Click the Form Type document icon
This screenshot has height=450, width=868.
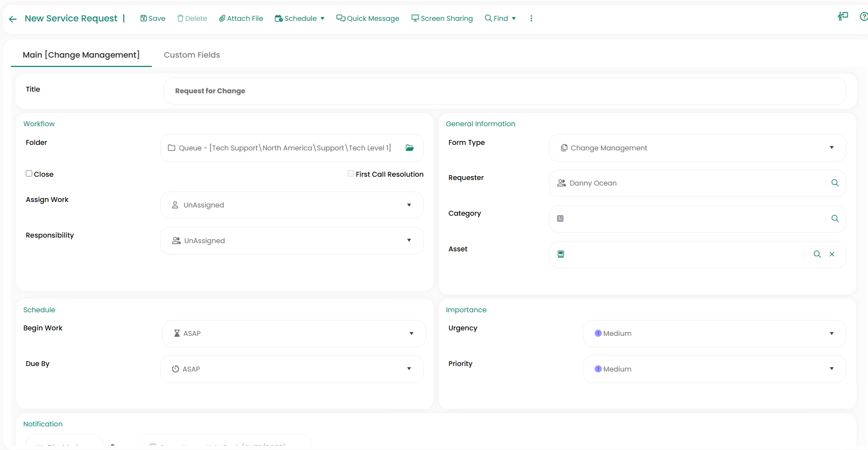click(x=564, y=148)
